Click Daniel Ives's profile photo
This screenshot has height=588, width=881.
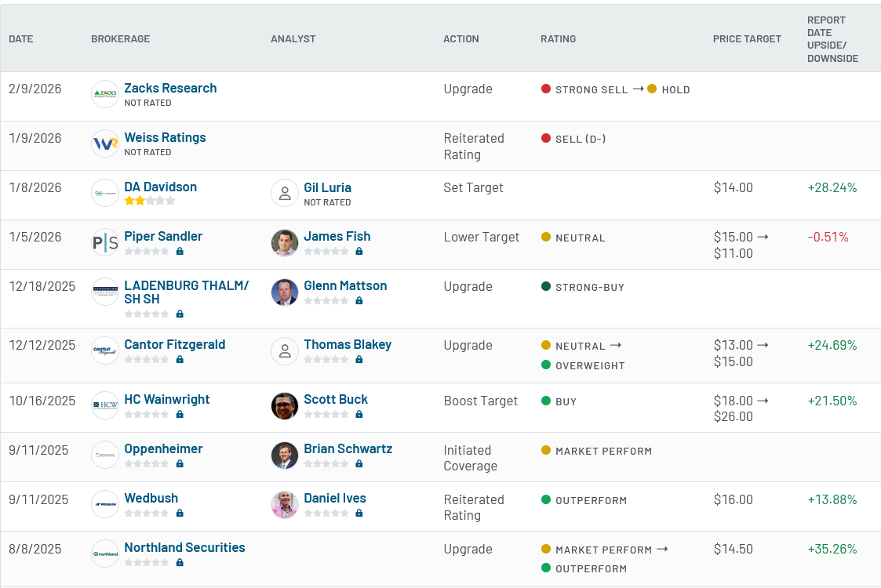pyautogui.click(x=285, y=505)
